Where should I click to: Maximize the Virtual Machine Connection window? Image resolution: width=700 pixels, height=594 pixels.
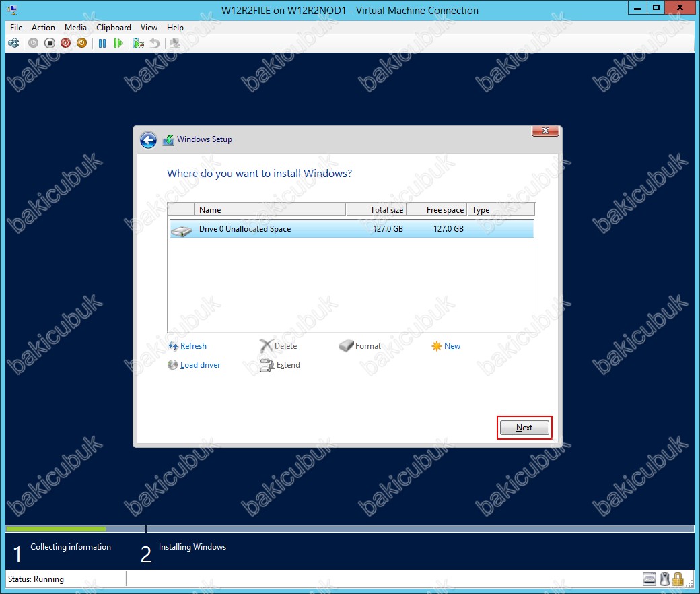656,8
